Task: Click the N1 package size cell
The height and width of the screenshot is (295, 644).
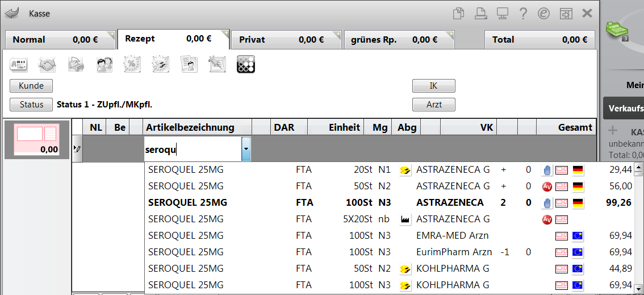Action: point(384,170)
